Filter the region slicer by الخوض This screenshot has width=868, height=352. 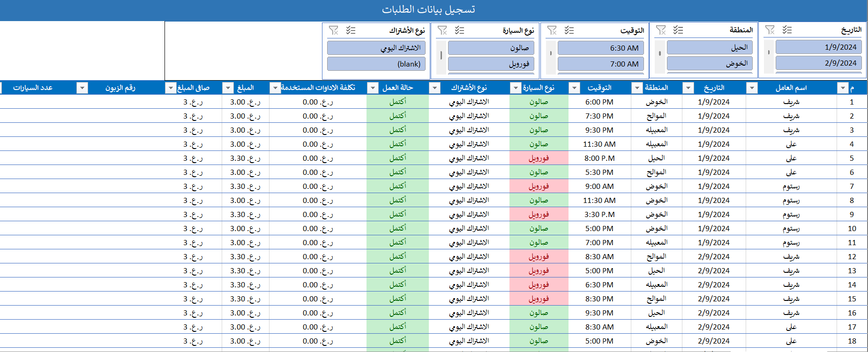[710, 63]
